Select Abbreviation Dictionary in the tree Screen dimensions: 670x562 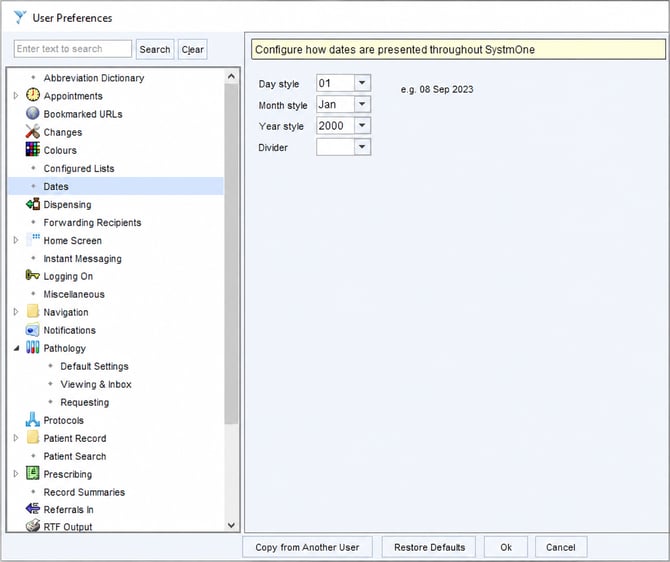(94, 78)
